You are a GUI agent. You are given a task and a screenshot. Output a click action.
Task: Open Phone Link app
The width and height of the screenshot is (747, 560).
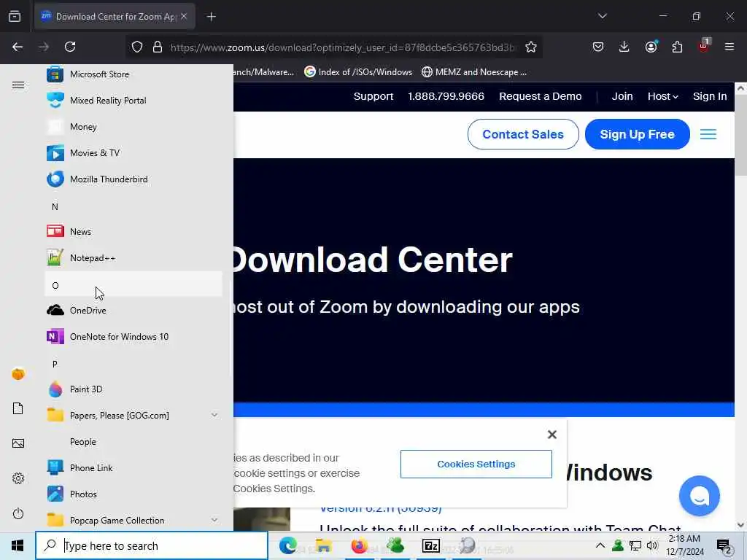click(133, 467)
